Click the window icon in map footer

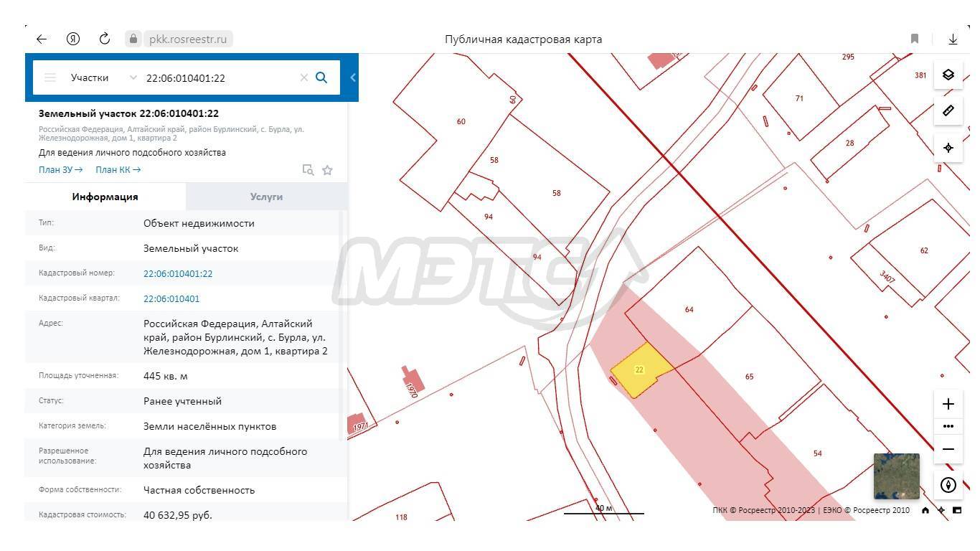pyautogui.click(x=957, y=510)
